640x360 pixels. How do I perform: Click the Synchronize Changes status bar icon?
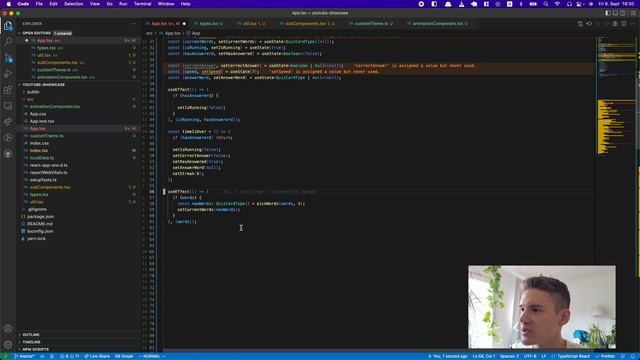[x=42, y=356]
